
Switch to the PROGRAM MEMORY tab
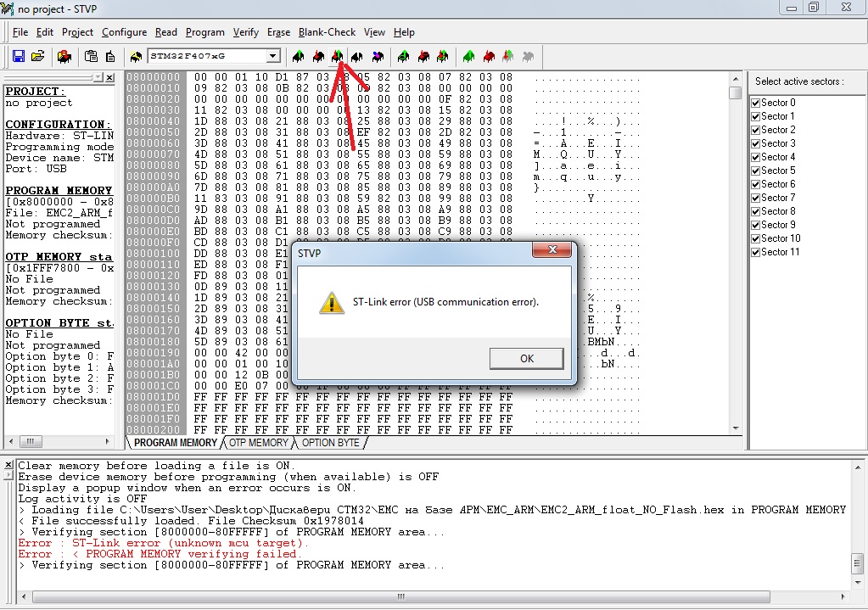(x=175, y=443)
